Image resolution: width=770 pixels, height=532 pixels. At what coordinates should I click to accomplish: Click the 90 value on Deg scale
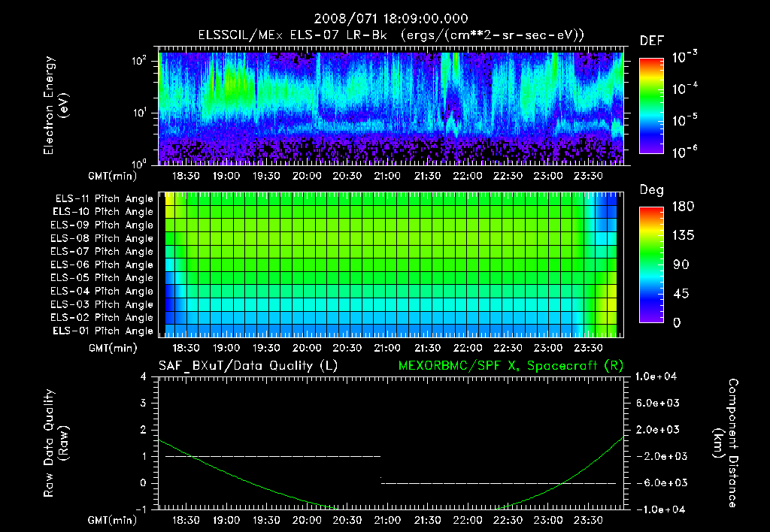(681, 264)
